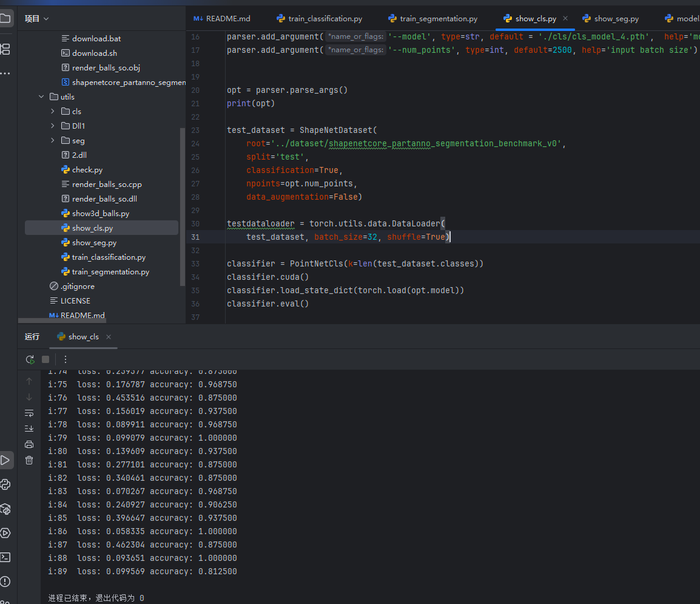Screen dimensions: 700x604
Task: Click the 运行 tool window title
Action: click(x=32, y=337)
